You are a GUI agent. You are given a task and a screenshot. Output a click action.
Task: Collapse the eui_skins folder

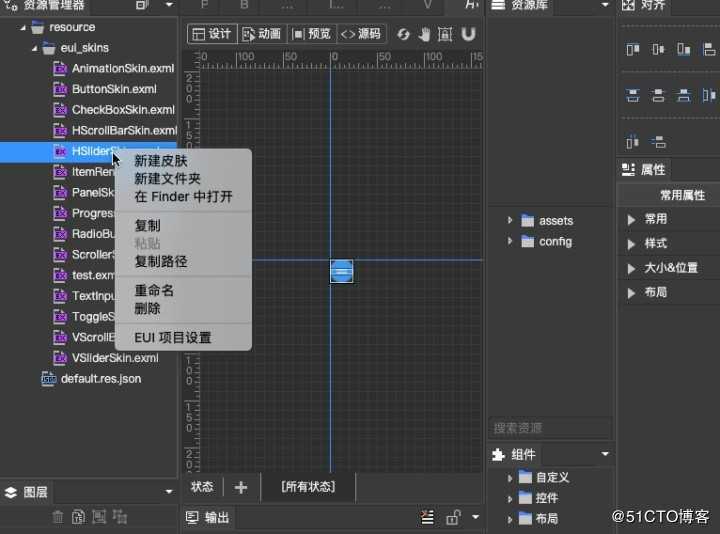click(34, 48)
